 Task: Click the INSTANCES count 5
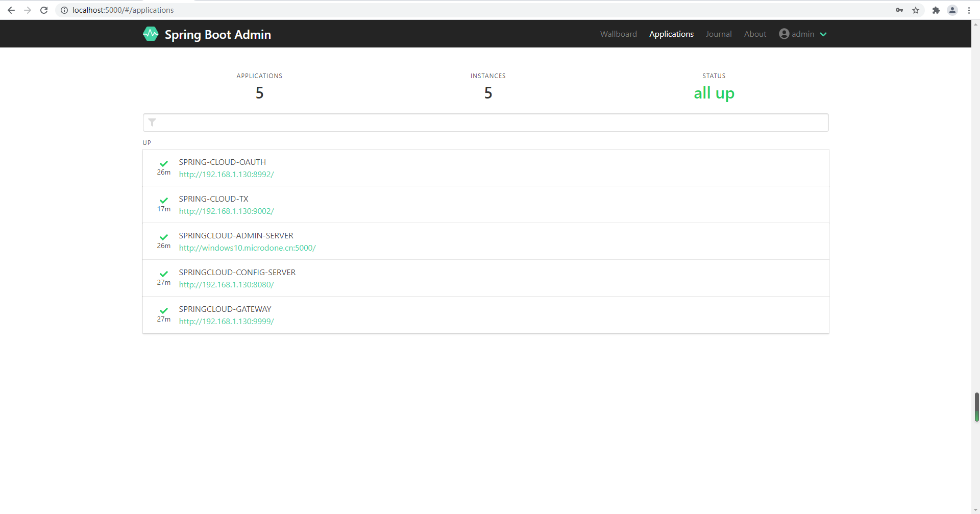[488, 93]
